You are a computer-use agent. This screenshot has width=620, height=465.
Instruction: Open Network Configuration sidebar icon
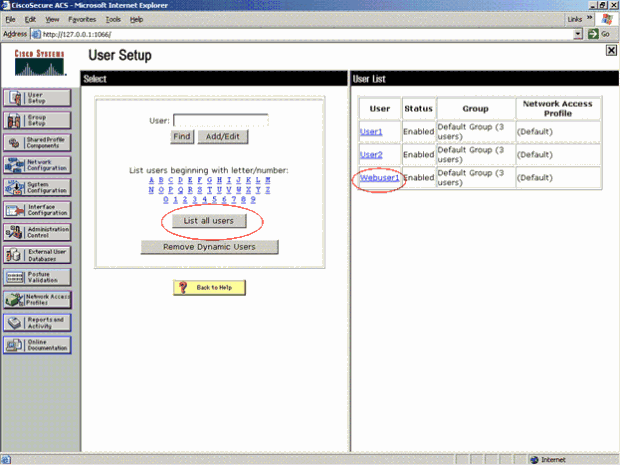tap(37, 165)
